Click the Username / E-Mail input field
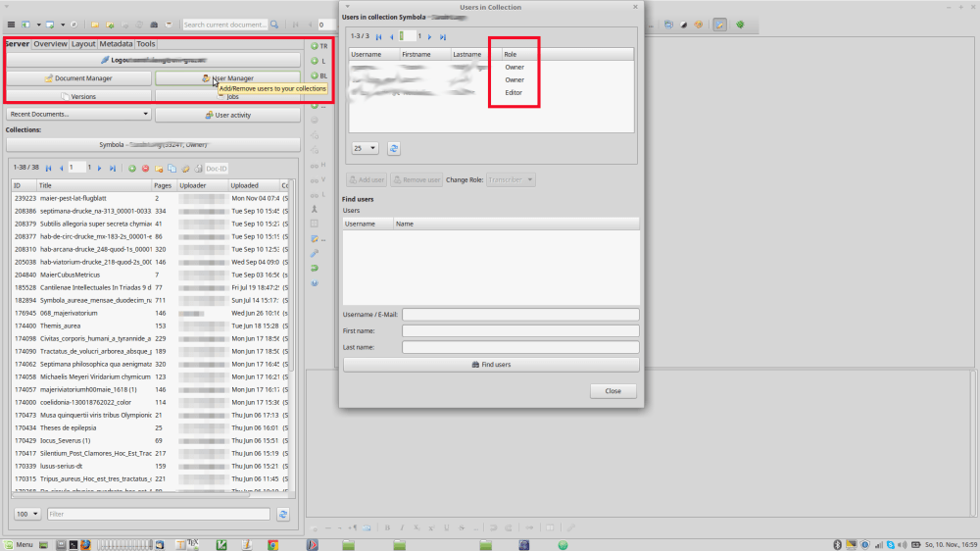Viewport: 980px width, 551px height. [x=520, y=315]
